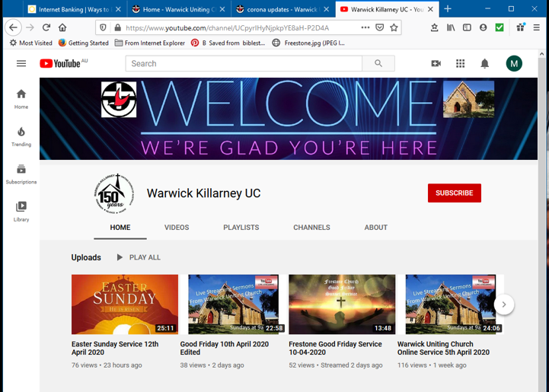This screenshot has height=392, width=549.
Task: Open Subscriptions in YouTube sidebar
Action: click(21, 174)
